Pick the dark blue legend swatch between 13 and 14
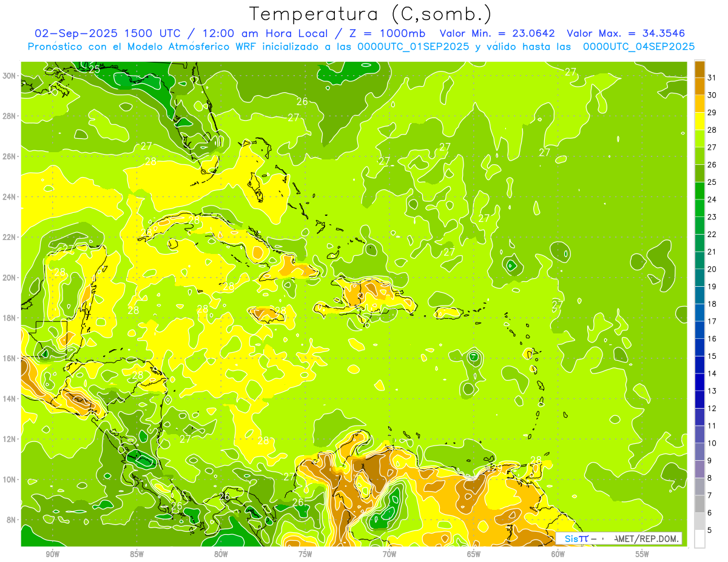 (x=699, y=382)
